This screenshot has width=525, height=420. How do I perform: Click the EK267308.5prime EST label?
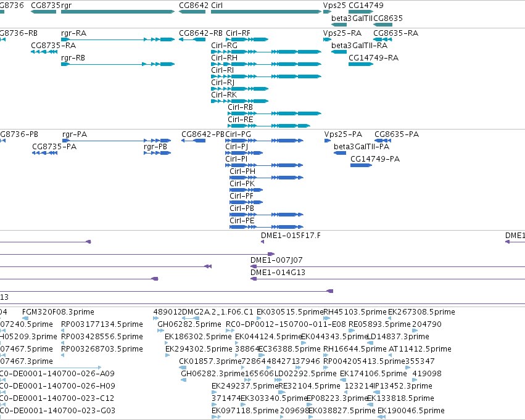pos(421,312)
